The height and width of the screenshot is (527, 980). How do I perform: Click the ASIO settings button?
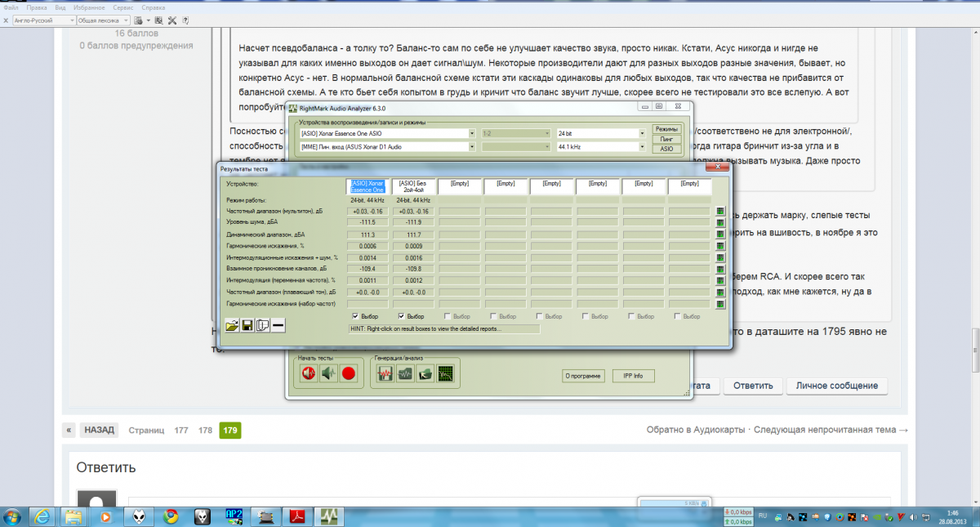pyautogui.click(x=666, y=149)
